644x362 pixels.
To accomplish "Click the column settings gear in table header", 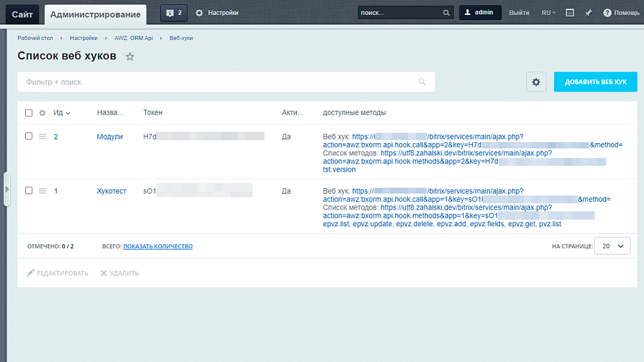I will [x=43, y=113].
